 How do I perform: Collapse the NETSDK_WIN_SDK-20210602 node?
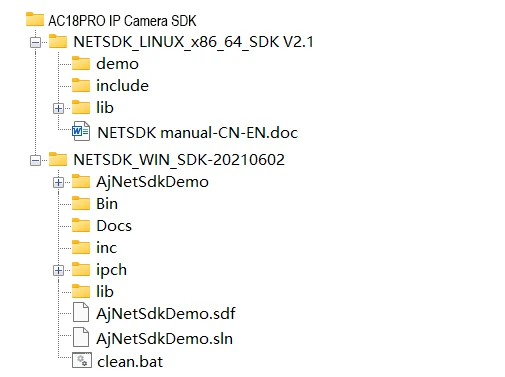tap(35, 160)
